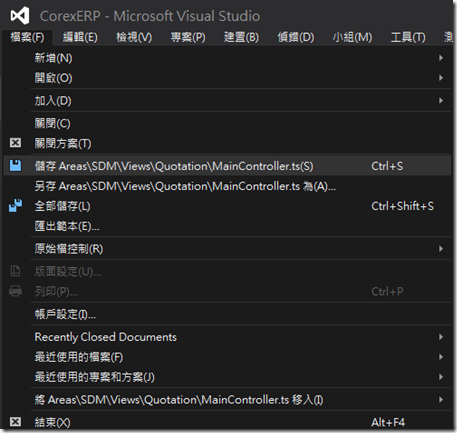
Task: Expand the 加入(D) submenu arrow
Action: (x=441, y=100)
